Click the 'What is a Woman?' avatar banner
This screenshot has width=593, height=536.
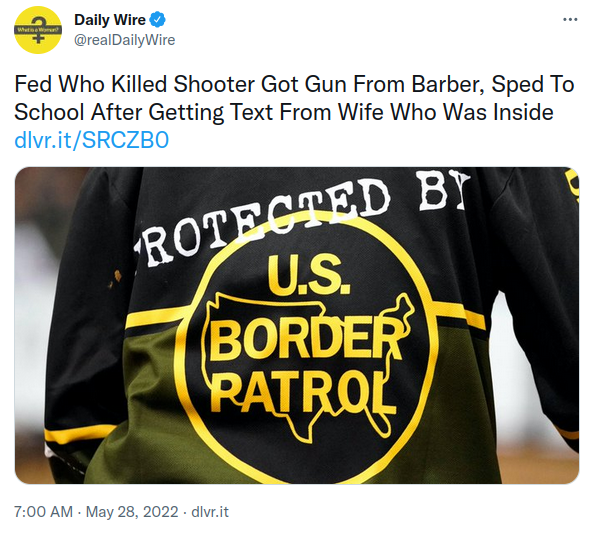tap(37, 29)
